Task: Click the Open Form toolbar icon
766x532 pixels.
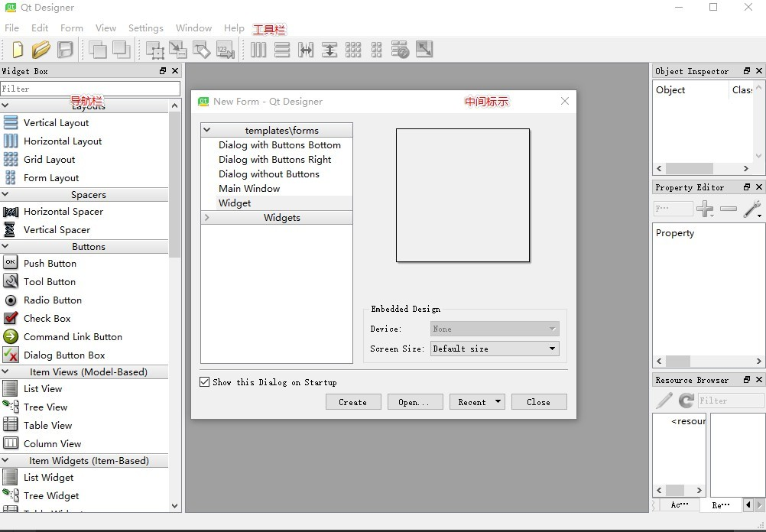Action: 41,50
